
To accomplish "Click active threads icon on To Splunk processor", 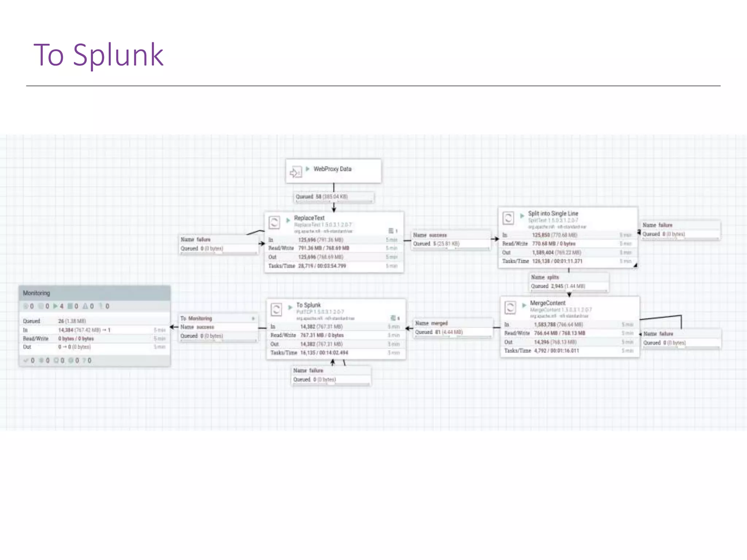I will click(x=393, y=318).
